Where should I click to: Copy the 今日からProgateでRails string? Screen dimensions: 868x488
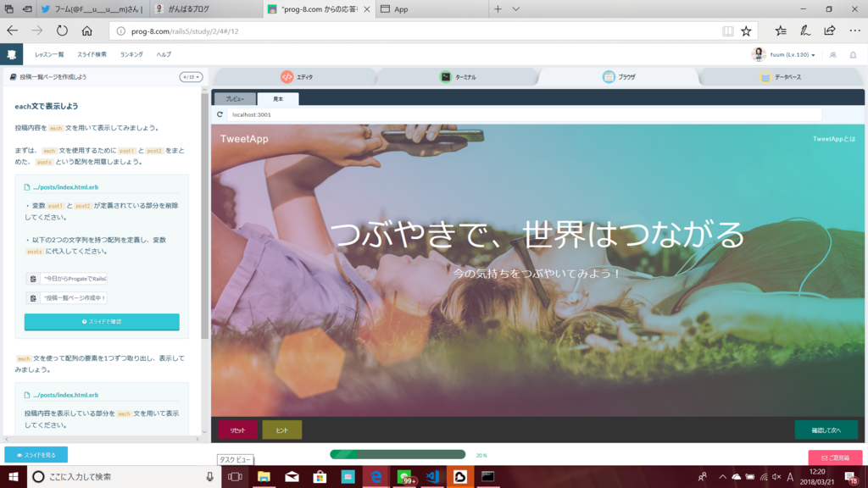[x=33, y=278]
